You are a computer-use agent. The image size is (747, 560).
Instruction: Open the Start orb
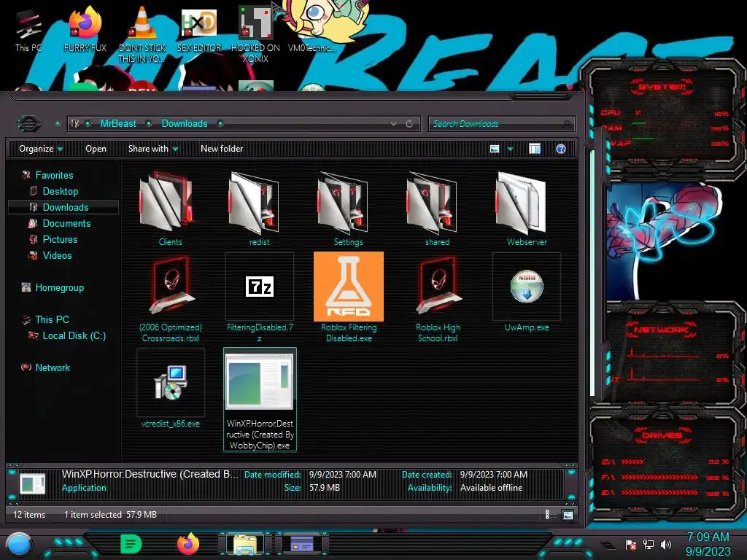point(19,544)
